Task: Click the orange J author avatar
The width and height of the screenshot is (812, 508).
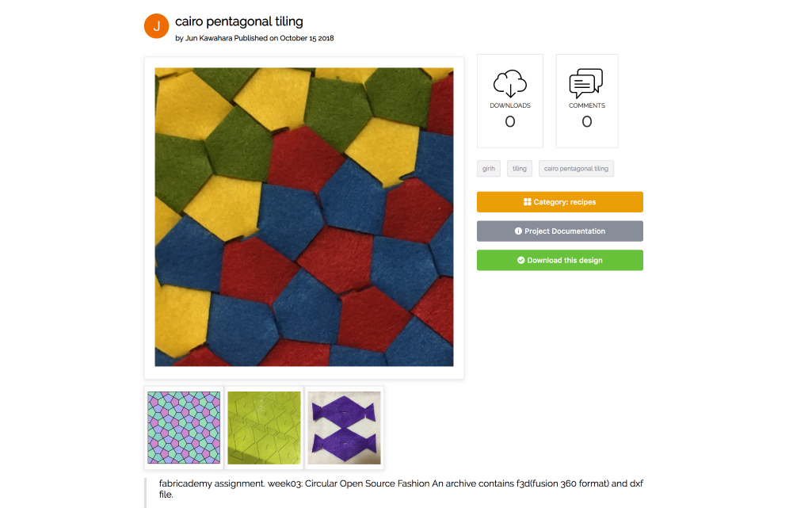Action: [x=156, y=26]
